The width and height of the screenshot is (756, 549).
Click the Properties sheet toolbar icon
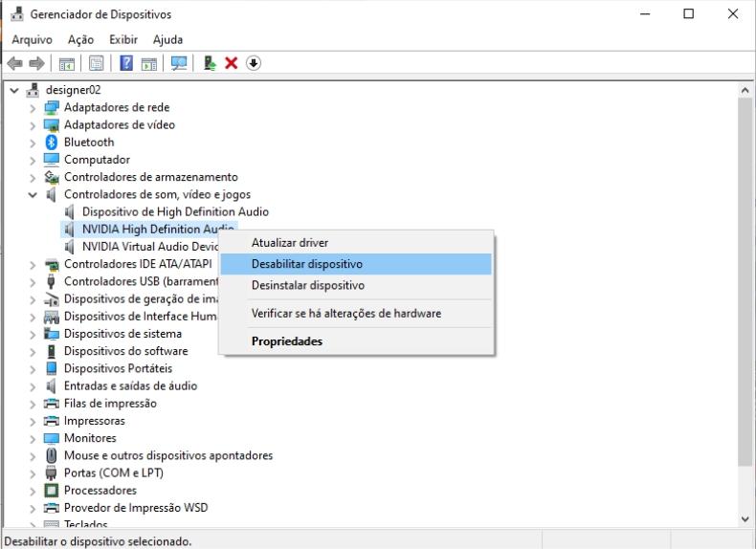[x=97, y=63]
